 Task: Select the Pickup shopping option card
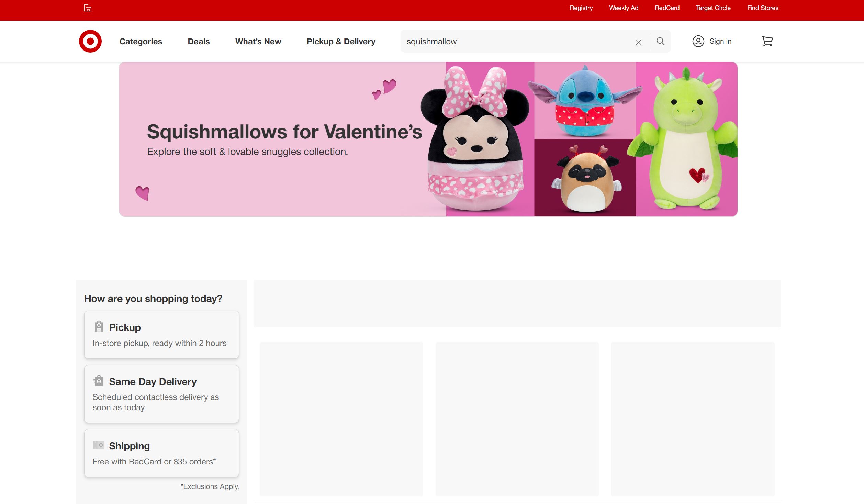click(x=161, y=335)
